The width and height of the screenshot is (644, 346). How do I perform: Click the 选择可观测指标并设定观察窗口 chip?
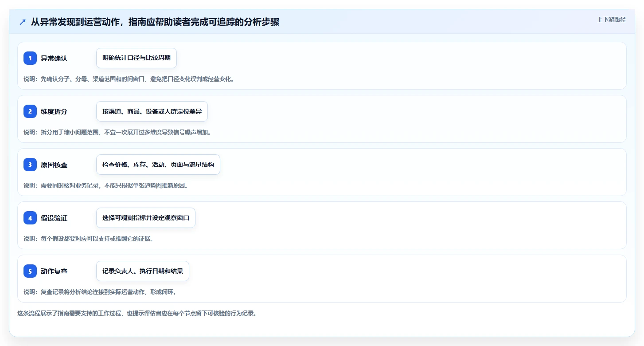click(146, 218)
